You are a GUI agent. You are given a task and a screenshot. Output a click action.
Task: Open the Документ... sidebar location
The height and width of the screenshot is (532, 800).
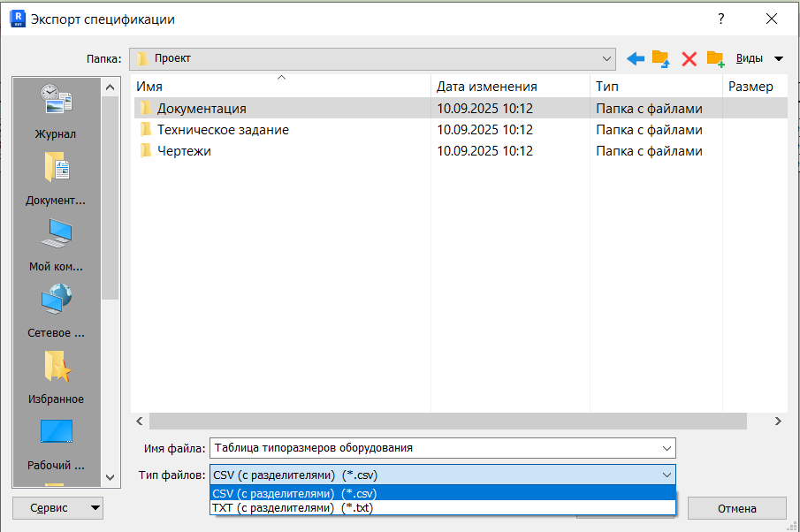pos(56,178)
